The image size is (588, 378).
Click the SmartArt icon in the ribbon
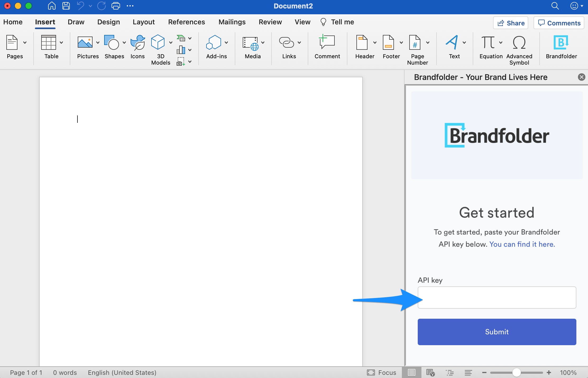[x=181, y=38]
